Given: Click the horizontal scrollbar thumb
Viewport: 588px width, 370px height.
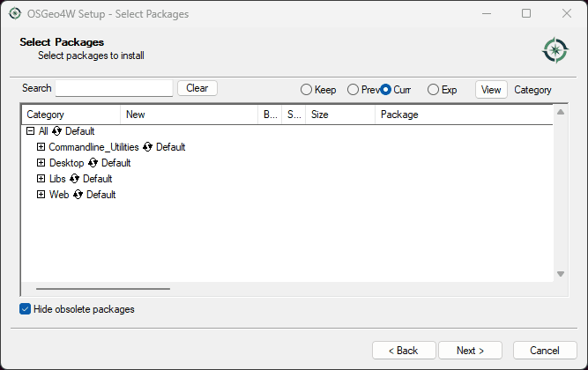Looking at the screenshot, I should [103, 289].
